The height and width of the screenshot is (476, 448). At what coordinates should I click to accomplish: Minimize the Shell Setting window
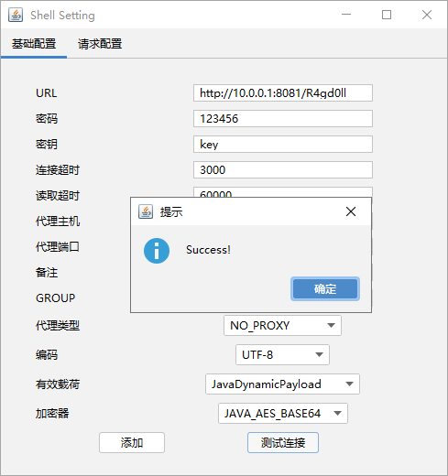(346, 15)
